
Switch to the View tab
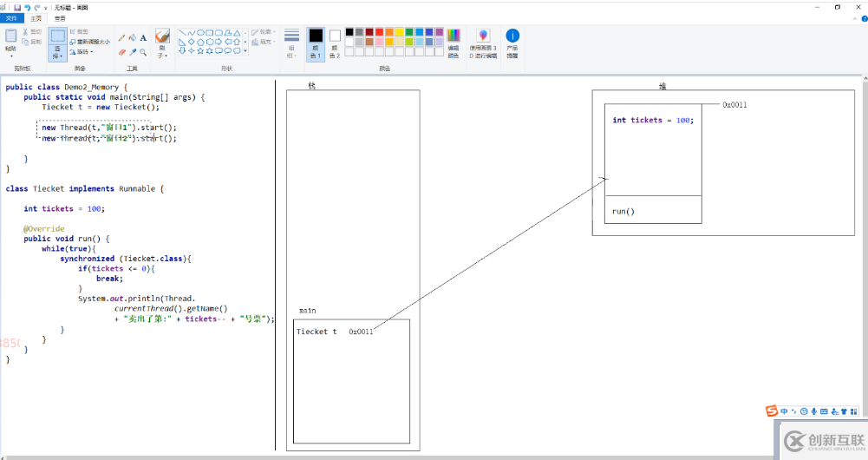pos(59,17)
